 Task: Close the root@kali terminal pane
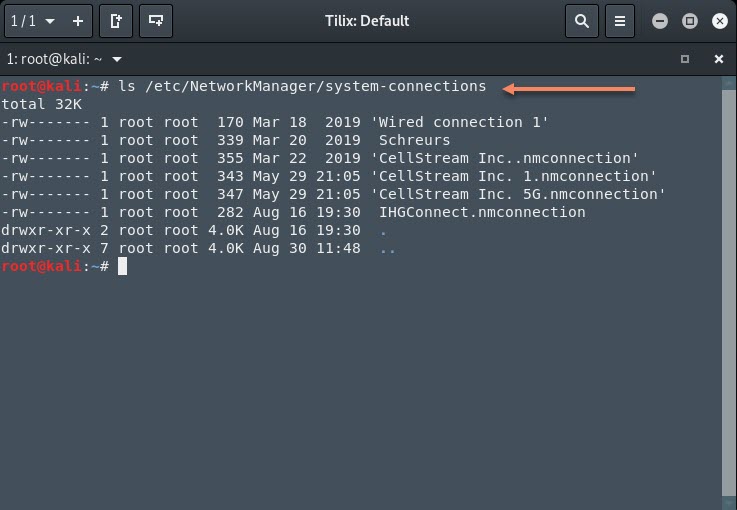(719, 59)
